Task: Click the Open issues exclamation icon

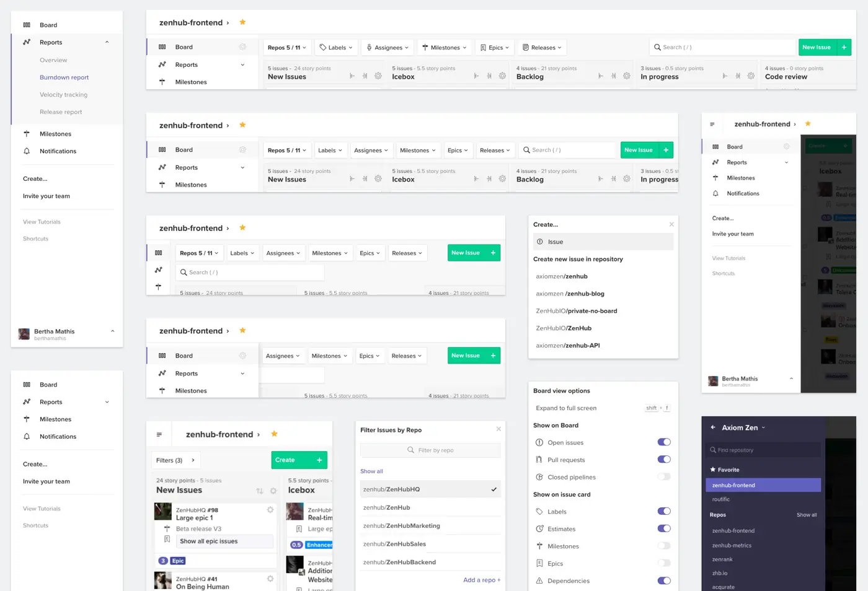Action: click(539, 442)
